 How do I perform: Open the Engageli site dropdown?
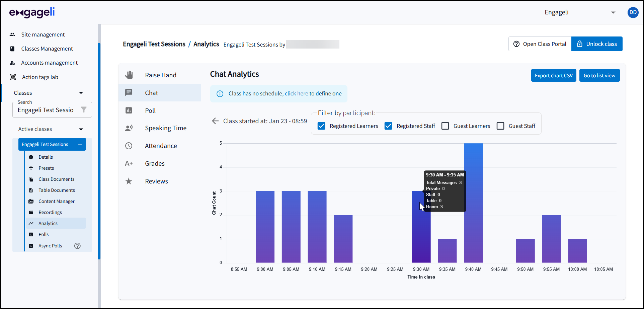(x=581, y=12)
